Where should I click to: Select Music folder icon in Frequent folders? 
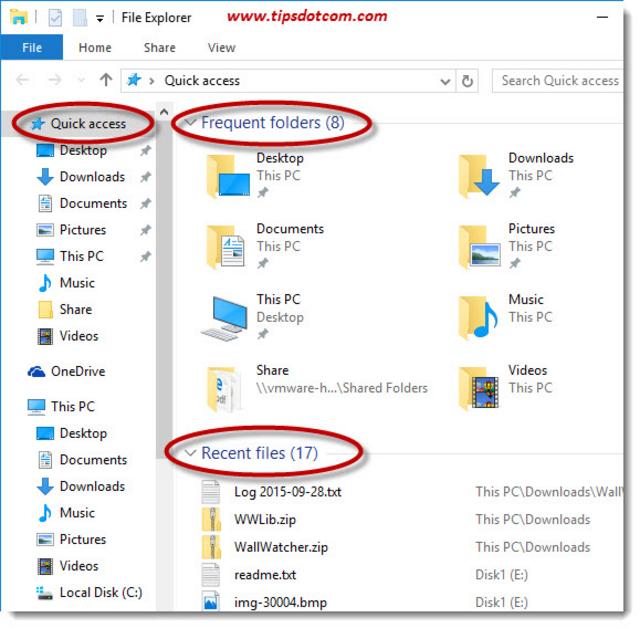478,318
